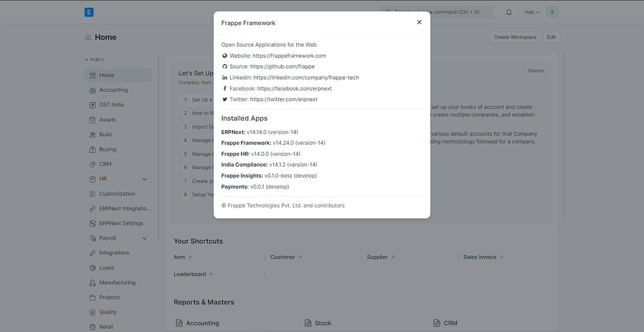The image size is (644, 332).
Task: Click the Frappe HR v14.0.0 version text
Action: (x=276, y=154)
